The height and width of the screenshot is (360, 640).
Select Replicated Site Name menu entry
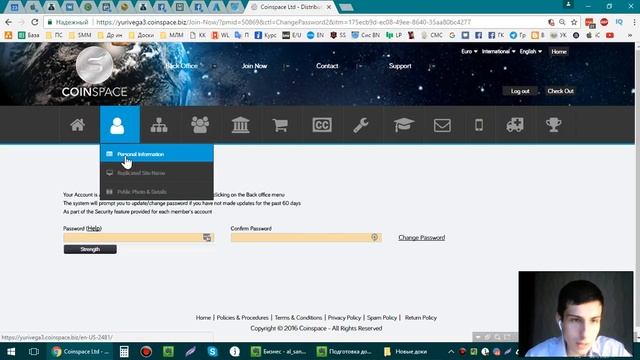[157, 173]
